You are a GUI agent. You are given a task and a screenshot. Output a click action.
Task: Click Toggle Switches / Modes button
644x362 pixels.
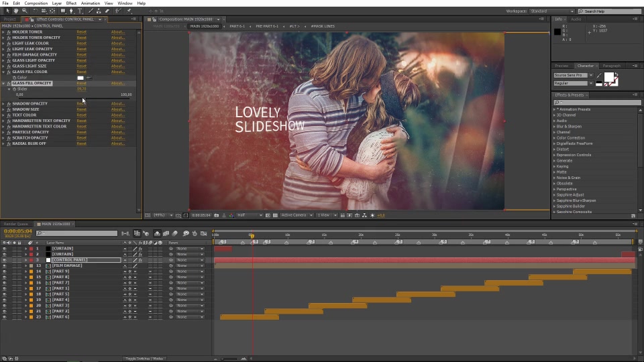tap(144, 359)
